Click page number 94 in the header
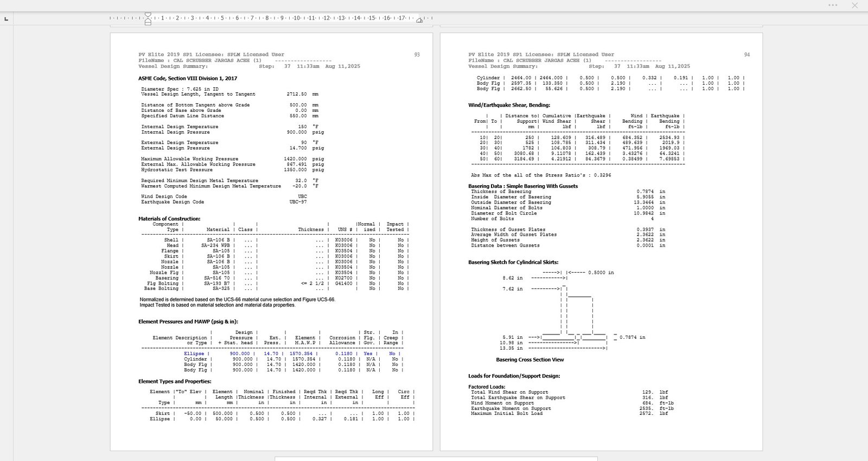Viewport: 868px width, 461px height. coord(746,55)
